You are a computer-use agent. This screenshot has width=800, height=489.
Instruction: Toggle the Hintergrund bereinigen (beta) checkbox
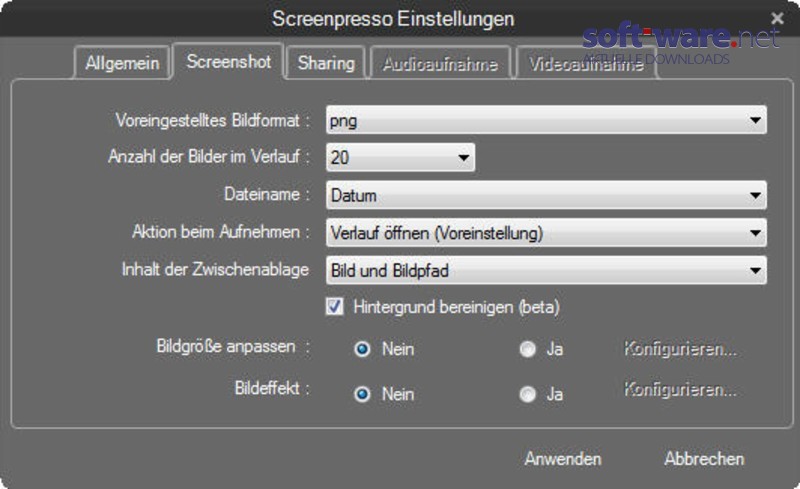point(335,307)
